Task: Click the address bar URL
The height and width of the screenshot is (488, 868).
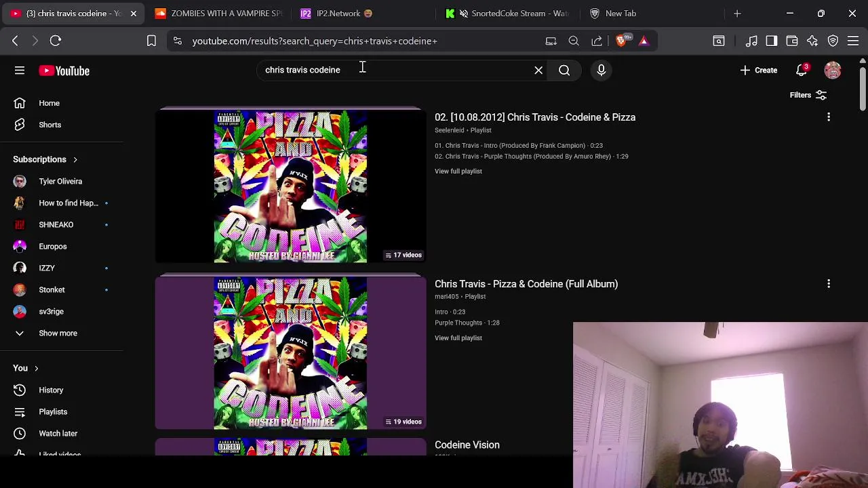Action: click(x=315, y=41)
